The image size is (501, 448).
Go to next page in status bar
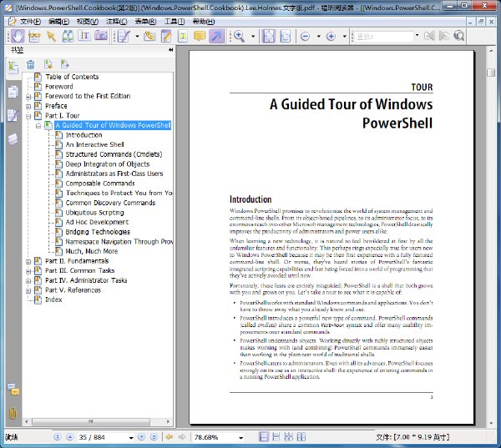pyautogui.click(x=142, y=437)
